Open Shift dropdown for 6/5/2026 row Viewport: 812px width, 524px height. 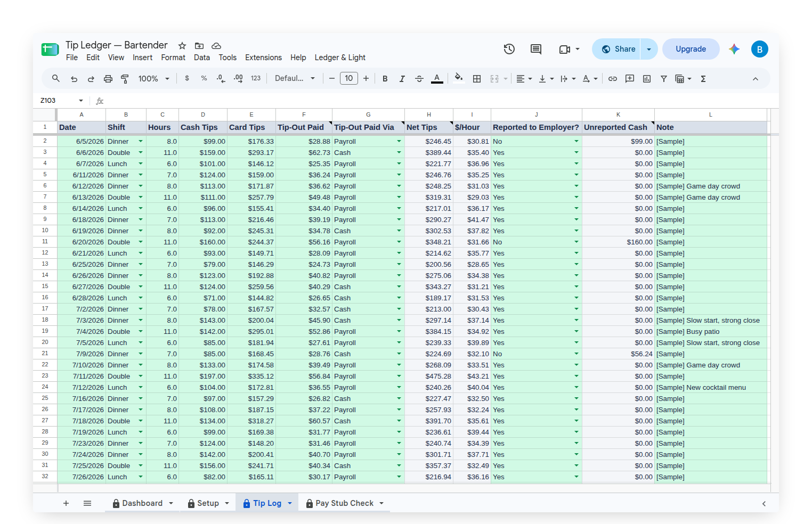point(141,141)
